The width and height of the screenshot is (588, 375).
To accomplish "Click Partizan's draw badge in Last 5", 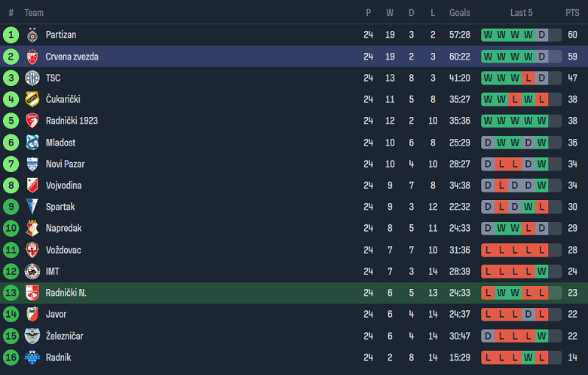I will click(x=542, y=35).
